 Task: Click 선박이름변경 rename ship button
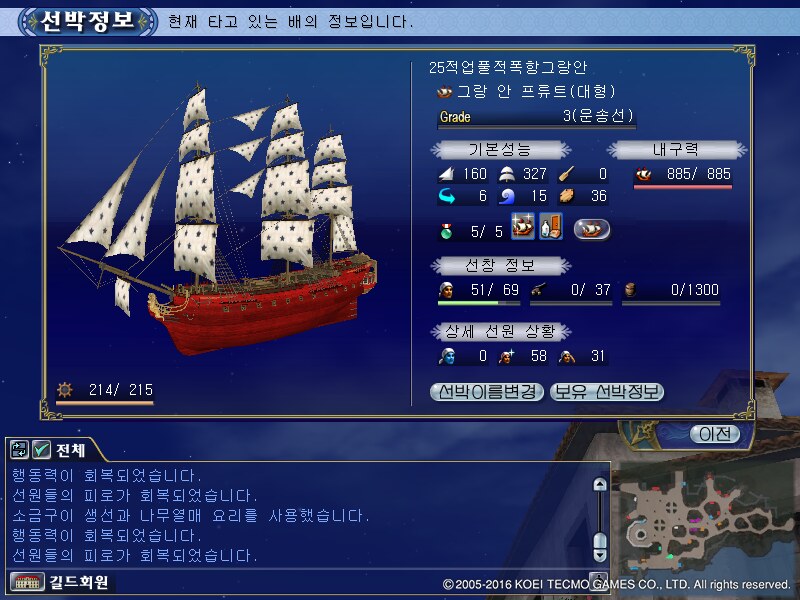[487, 392]
